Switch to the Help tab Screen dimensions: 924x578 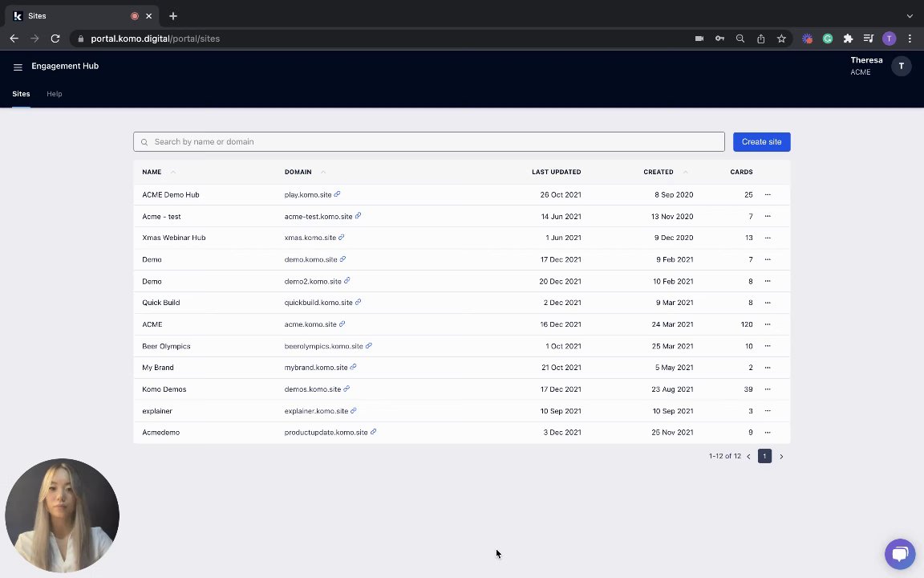click(55, 94)
